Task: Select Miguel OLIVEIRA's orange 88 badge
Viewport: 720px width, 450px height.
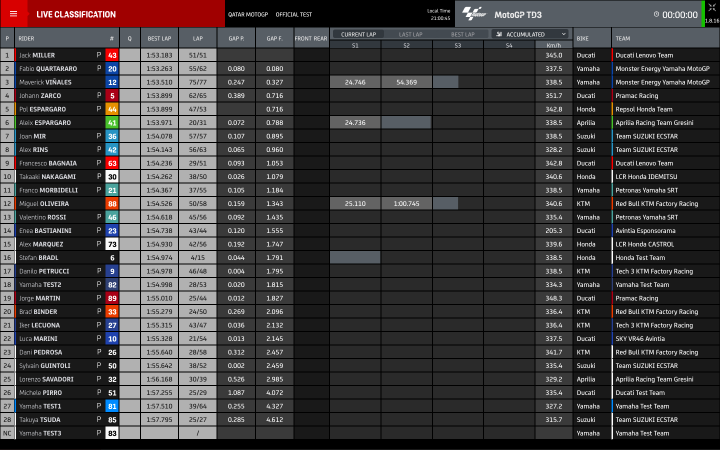Action: (x=112, y=203)
